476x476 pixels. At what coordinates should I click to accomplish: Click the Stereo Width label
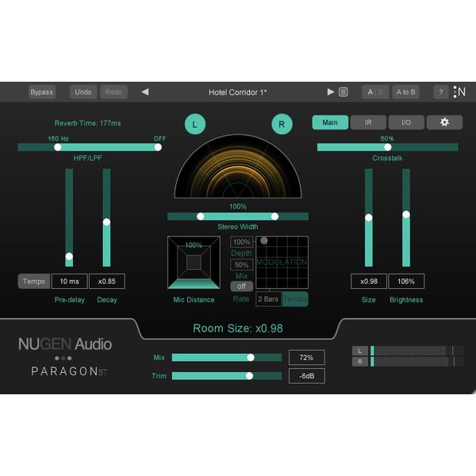(238, 227)
